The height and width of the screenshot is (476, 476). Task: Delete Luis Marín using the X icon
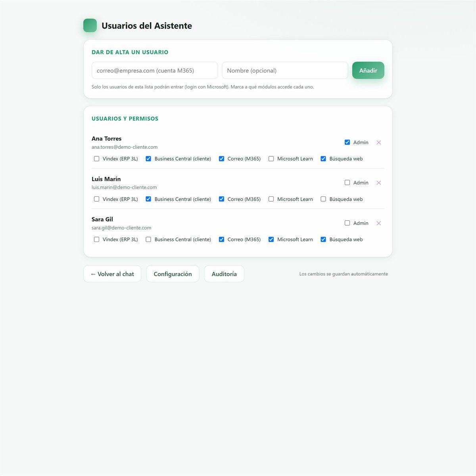pos(379,183)
